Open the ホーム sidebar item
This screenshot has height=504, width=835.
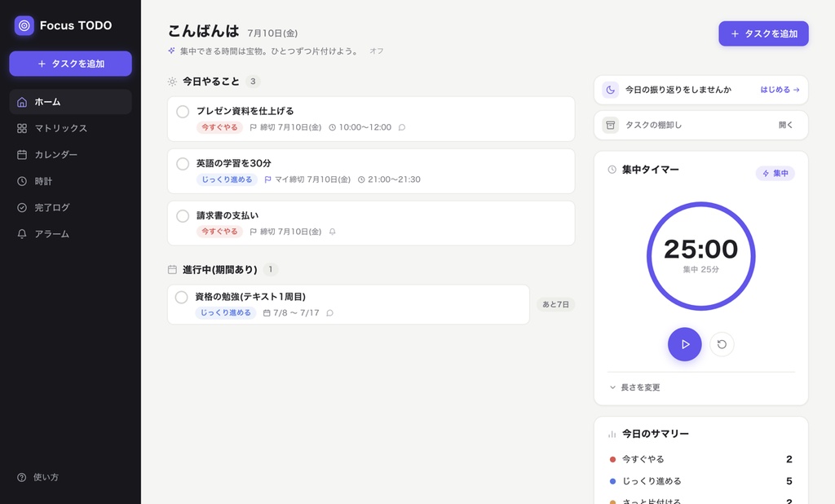tap(70, 102)
